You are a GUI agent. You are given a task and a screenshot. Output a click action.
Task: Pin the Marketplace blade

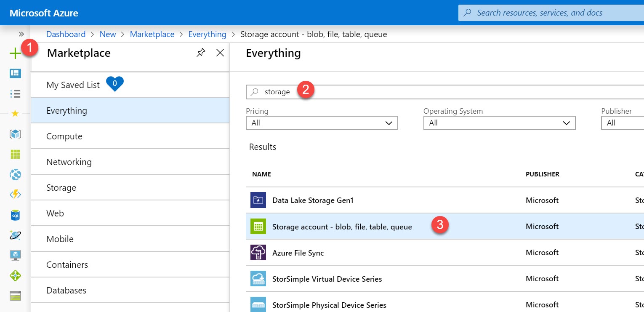coord(201,53)
